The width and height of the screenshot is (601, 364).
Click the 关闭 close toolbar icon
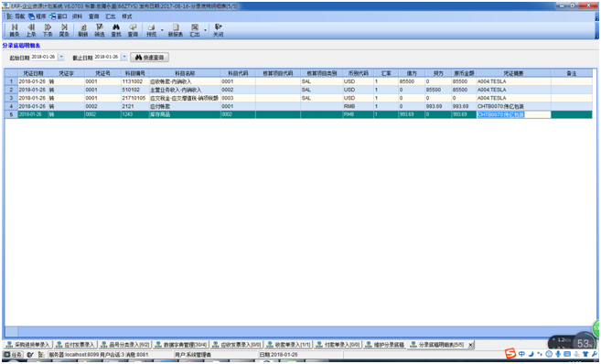(x=218, y=30)
